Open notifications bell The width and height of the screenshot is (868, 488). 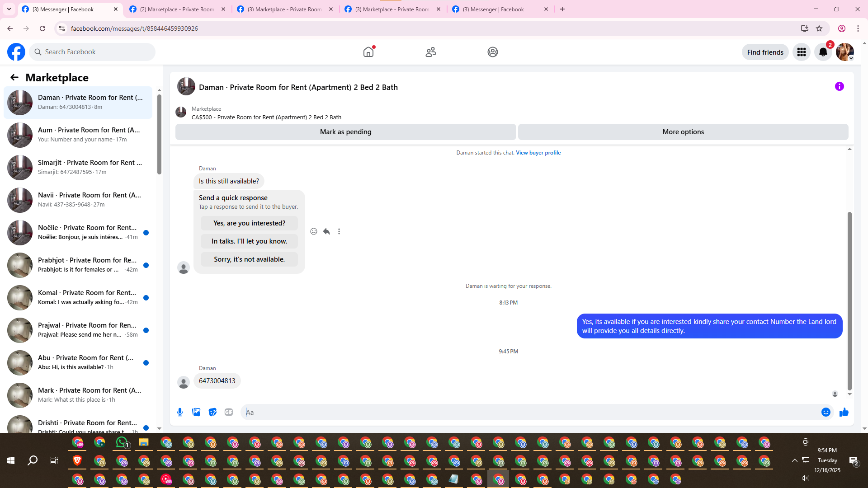coord(823,52)
